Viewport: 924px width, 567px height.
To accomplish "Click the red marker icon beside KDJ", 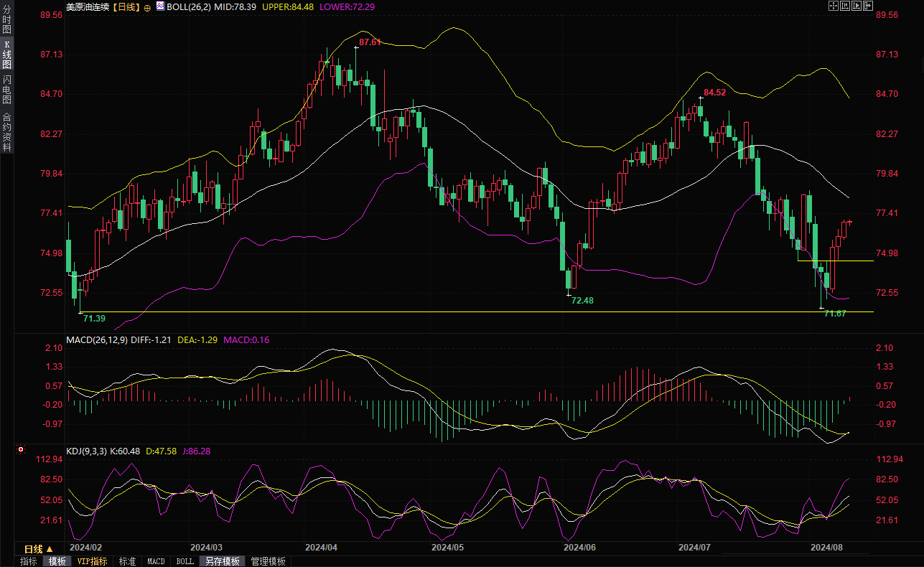I will pyautogui.click(x=21, y=451).
